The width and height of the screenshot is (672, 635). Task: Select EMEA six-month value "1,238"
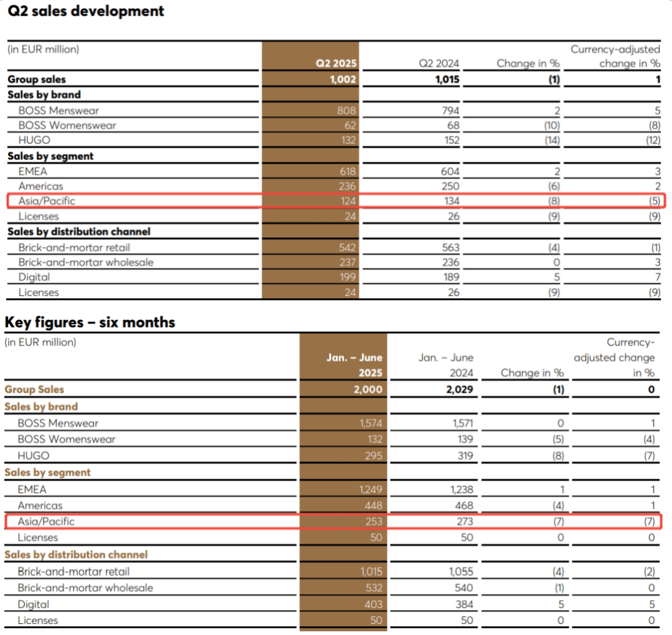click(x=462, y=489)
